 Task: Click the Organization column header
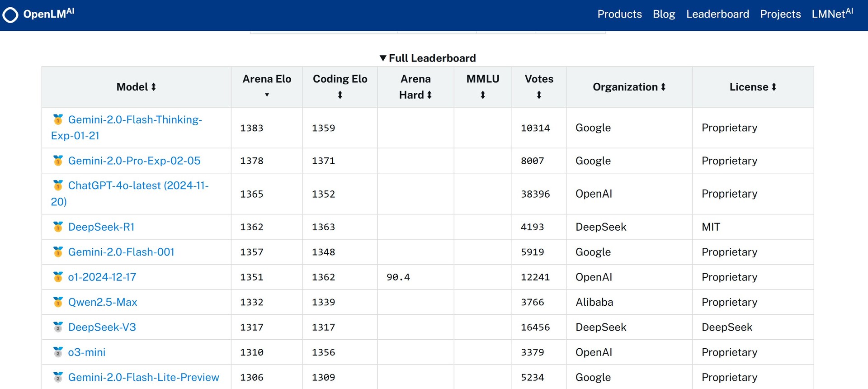pos(629,87)
